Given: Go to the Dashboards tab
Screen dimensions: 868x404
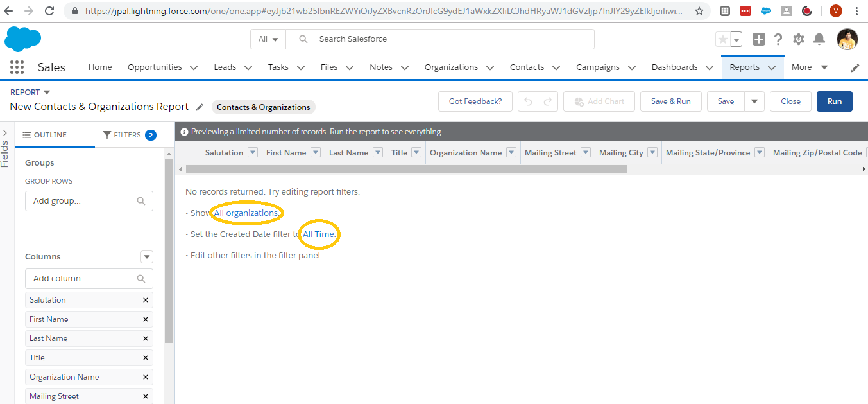Looking at the screenshot, I should pyautogui.click(x=674, y=67).
